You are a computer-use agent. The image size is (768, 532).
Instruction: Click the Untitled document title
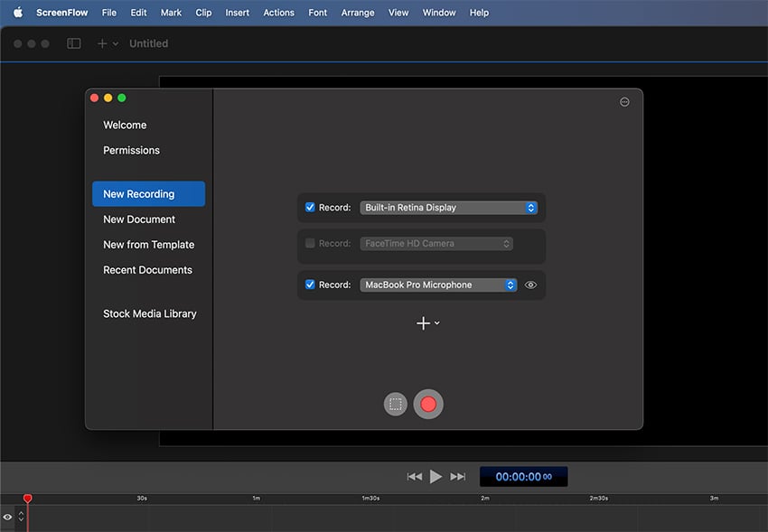point(148,43)
